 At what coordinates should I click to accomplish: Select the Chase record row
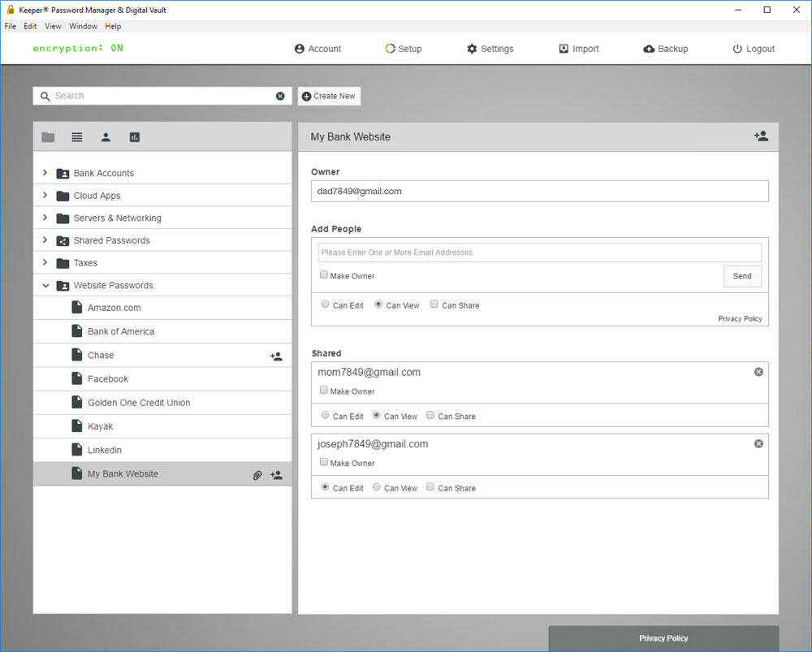pos(162,356)
